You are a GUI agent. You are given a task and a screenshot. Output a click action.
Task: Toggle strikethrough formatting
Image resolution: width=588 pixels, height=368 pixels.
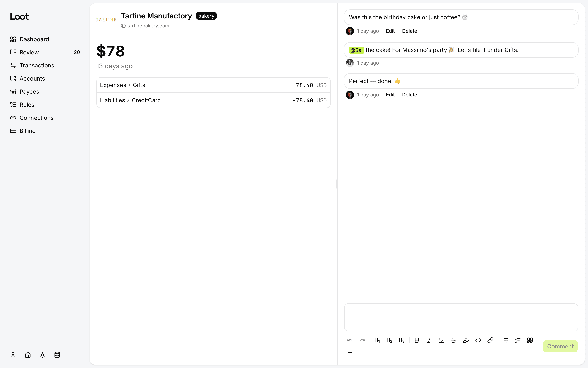pyautogui.click(x=454, y=340)
